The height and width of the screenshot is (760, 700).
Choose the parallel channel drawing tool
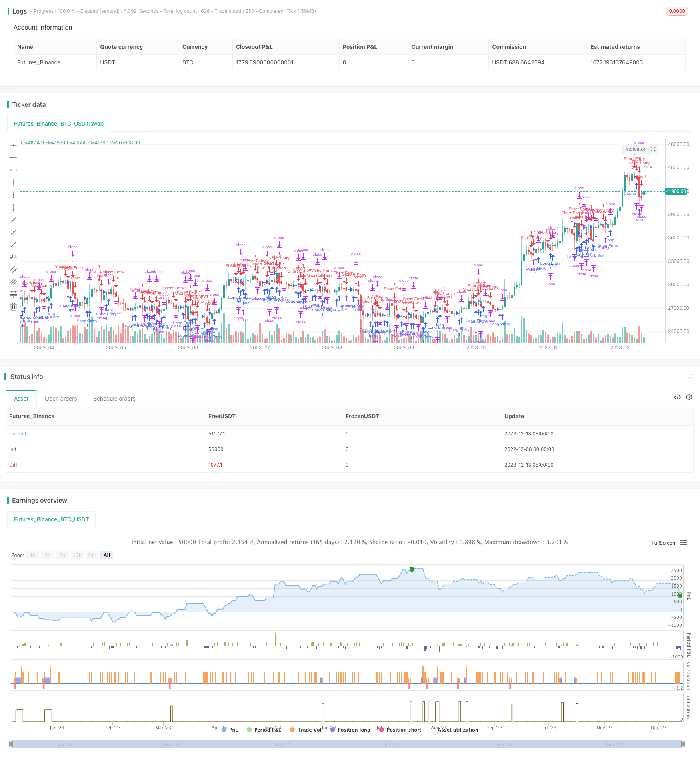(14, 269)
